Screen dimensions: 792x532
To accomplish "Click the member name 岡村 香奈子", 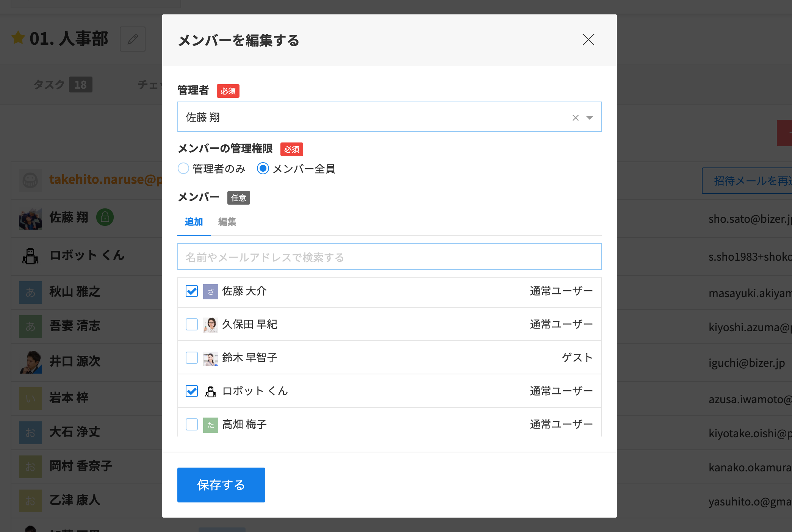I will (x=81, y=466).
